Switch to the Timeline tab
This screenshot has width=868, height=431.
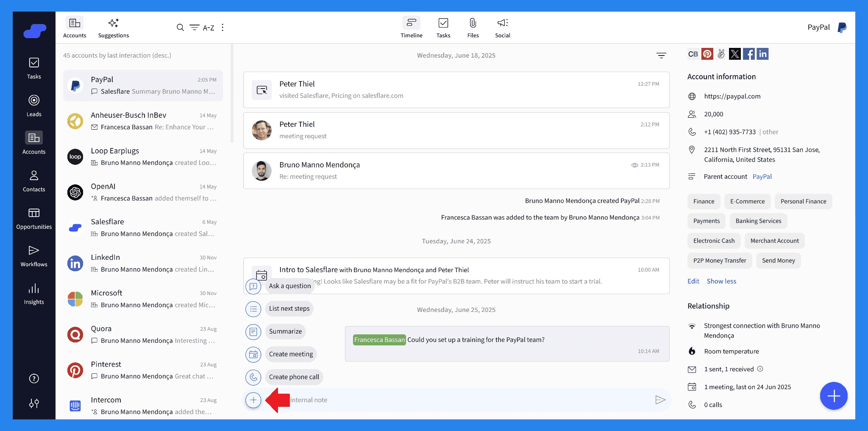(x=412, y=28)
